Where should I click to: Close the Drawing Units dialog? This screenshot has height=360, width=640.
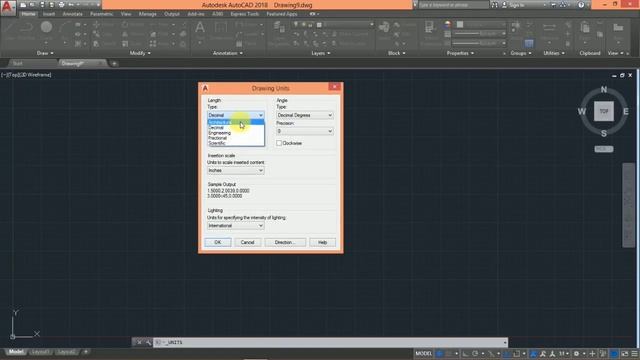click(x=334, y=87)
